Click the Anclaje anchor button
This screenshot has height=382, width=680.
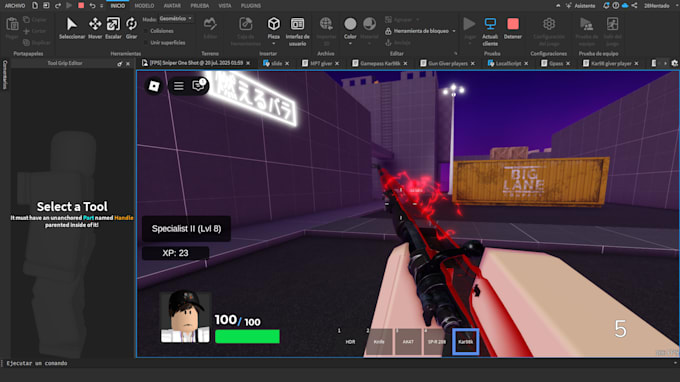pyautogui.click(x=398, y=42)
